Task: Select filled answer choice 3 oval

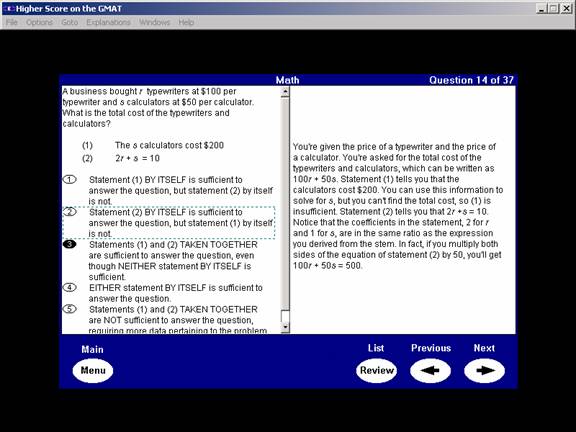Action: [x=69, y=244]
